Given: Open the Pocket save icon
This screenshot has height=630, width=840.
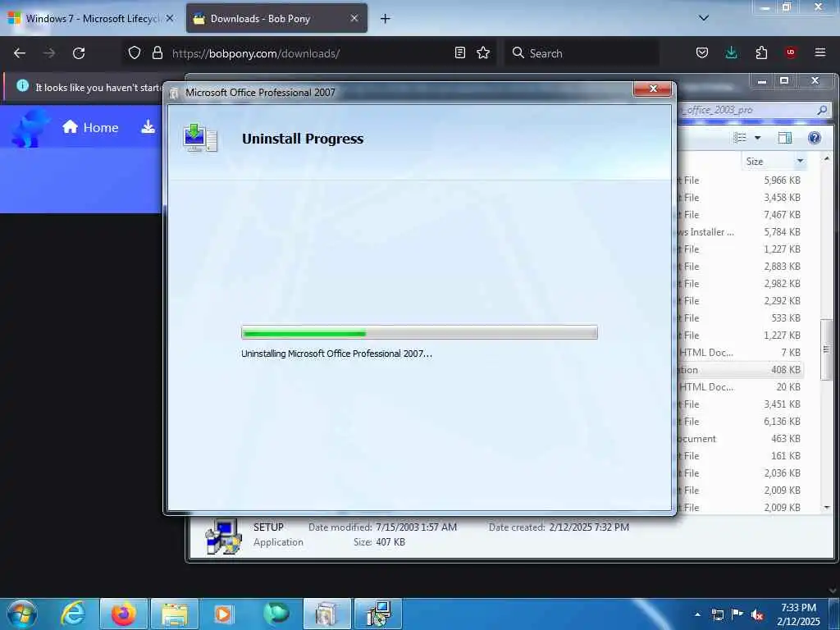Looking at the screenshot, I should (x=702, y=52).
